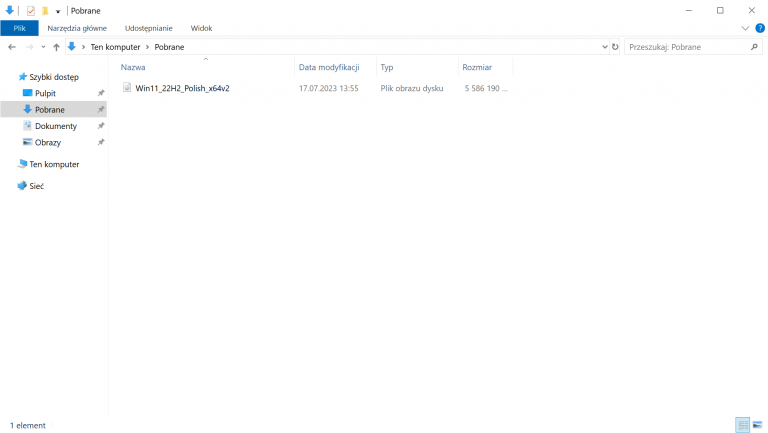Expand the ribbon with the chevron arrow

pos(744,28)
